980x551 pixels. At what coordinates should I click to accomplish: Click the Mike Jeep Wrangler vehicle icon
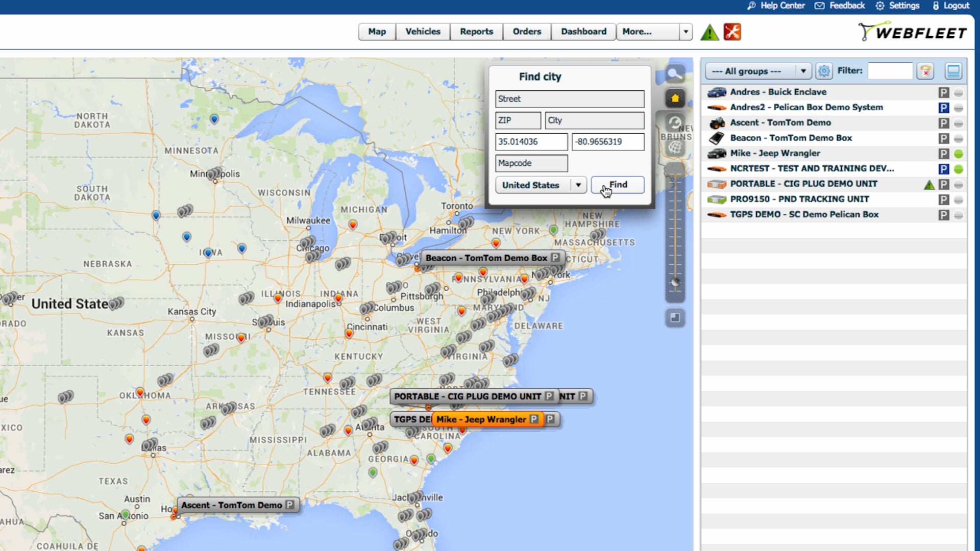click(717, 154)
